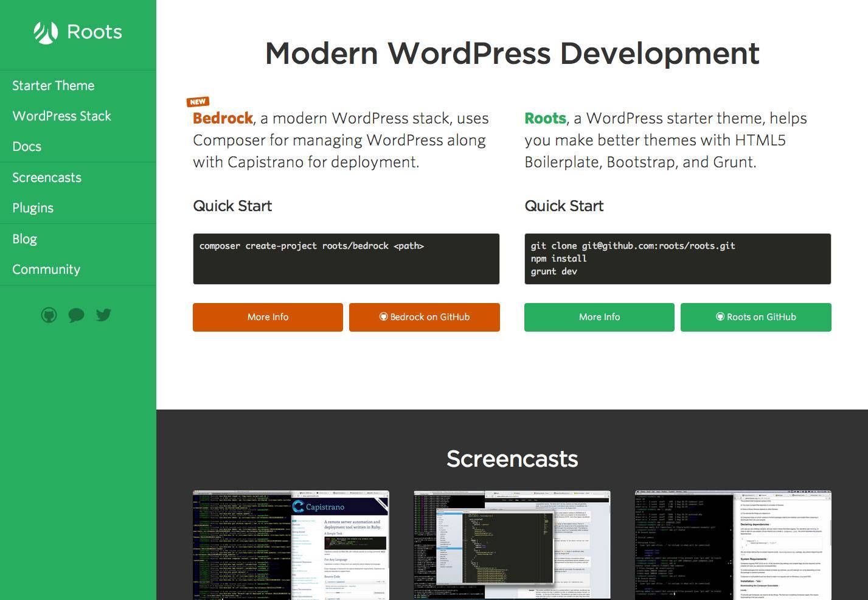The width and height of the screenshot is (868, 600).
Task: Open the Capistrano screencast thumbnail
Action: [291, 545]
